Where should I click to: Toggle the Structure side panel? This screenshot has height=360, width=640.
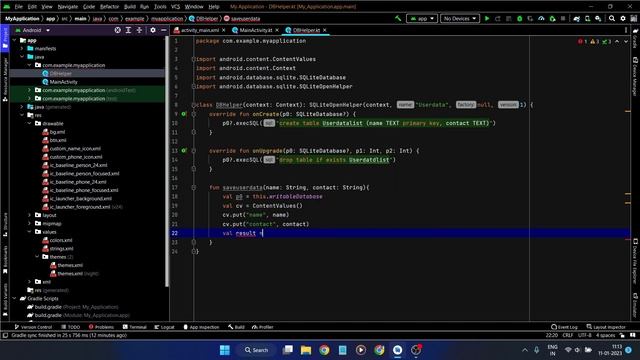click(5, 225)
